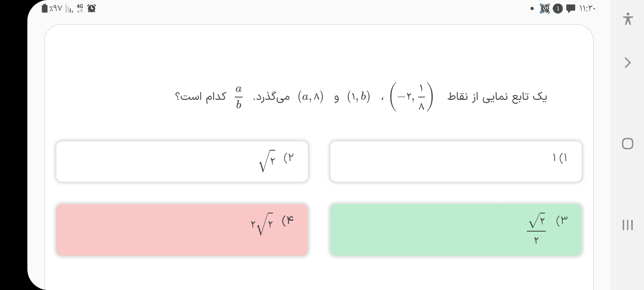Tap the alarm clock status icon
Viewport: 644px width, 290px height.
pos(92,8)
